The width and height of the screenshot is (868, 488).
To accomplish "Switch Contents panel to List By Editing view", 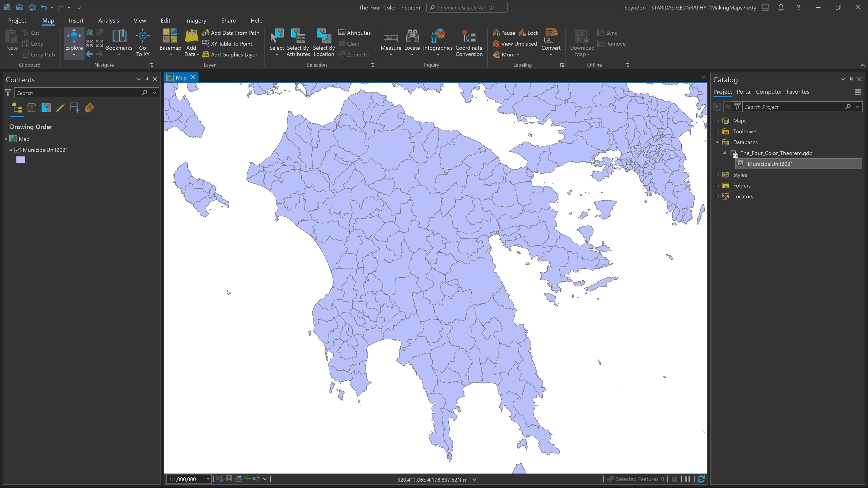I will 61,108.
